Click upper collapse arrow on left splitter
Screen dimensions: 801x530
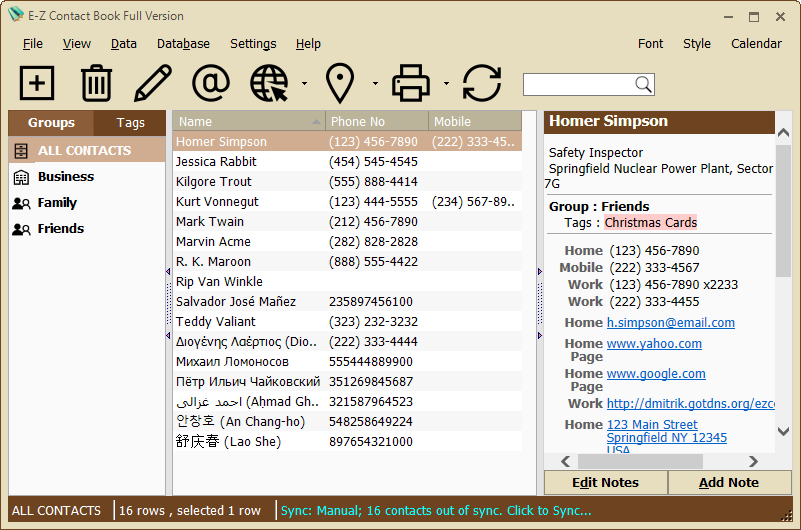[x=168, y=272]
